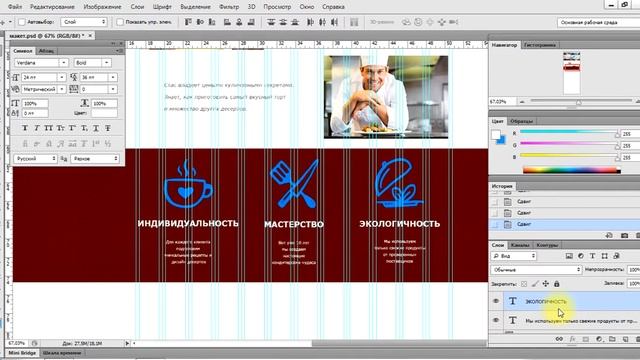Align left edges of layers
This screenshot has height=360, width=640.
click(x=227, y=22)
